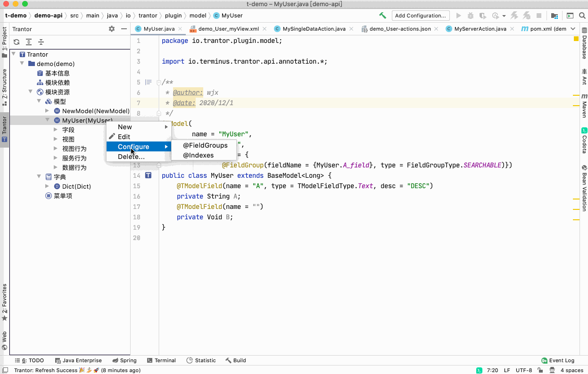Switch to pom.xml editor tab
Screen dimensions: 588x374
pyautogui.click(x=544, y=29)
